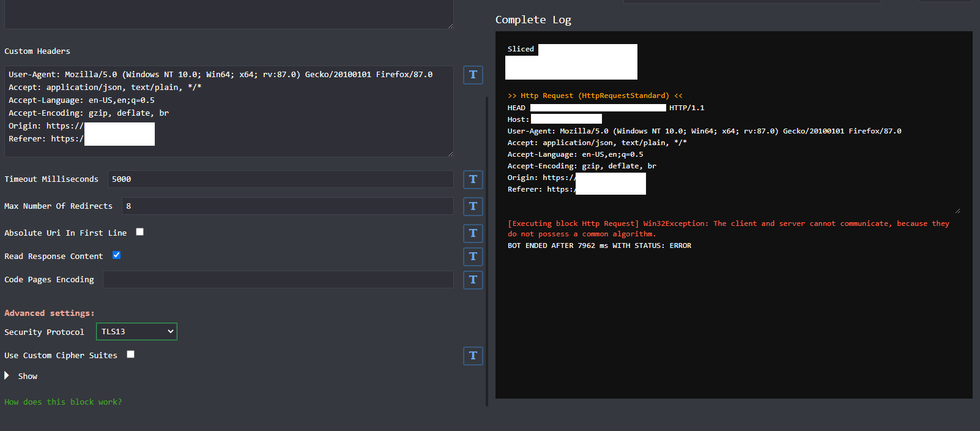
Task: Click the T icon beside Code Pages Encoding
Action: tap(473, 280)
